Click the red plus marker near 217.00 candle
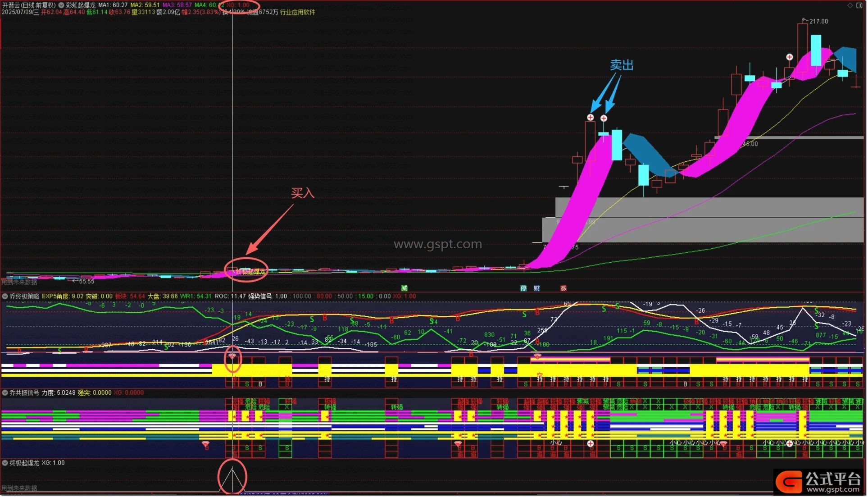This screenshot has width=868, height=497. 790,57
